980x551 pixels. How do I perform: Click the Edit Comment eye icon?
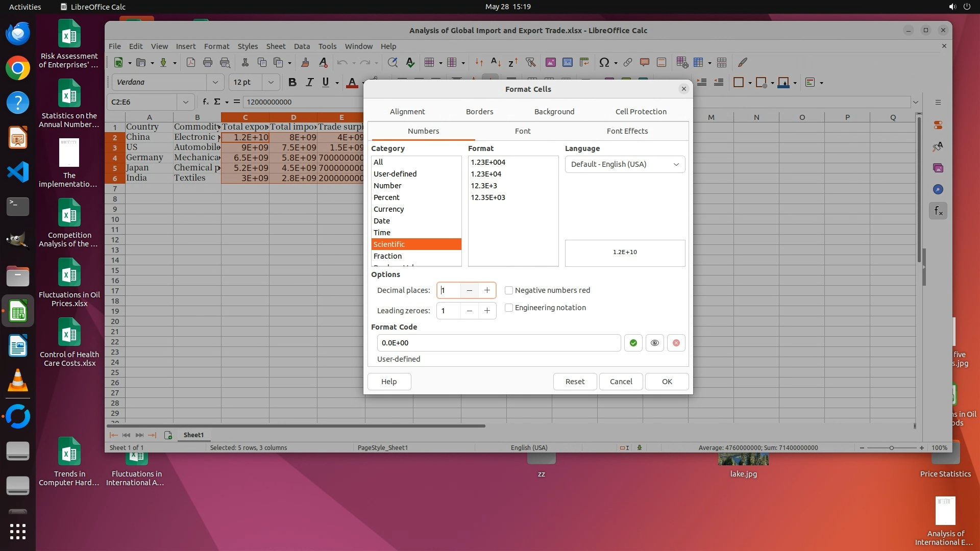point(654,343)
